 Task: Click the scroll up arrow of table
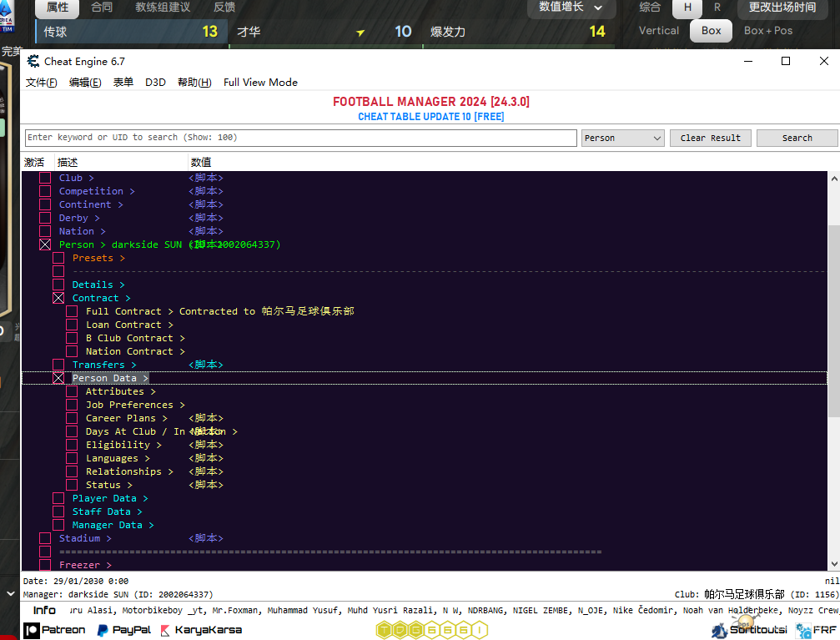click(x=834, y=179)
